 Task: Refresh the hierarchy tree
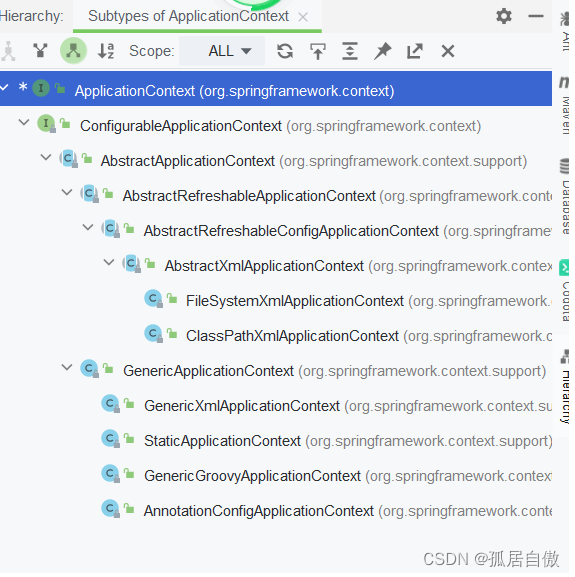(x=285, y=51)
